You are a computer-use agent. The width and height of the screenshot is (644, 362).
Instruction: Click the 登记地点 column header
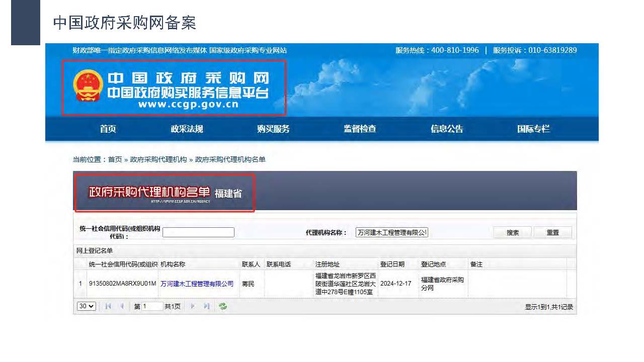pyautogui.click(x=433, y=264)
